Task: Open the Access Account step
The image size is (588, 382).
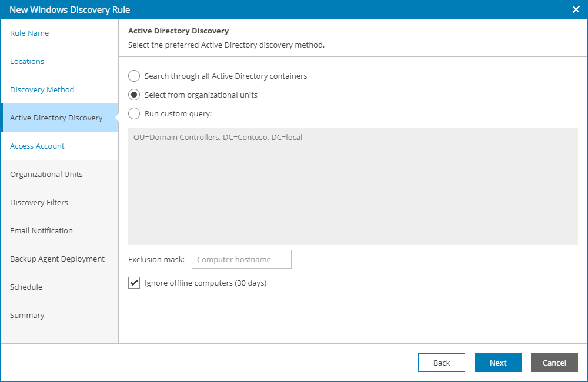Action: (x=36, y=146)
